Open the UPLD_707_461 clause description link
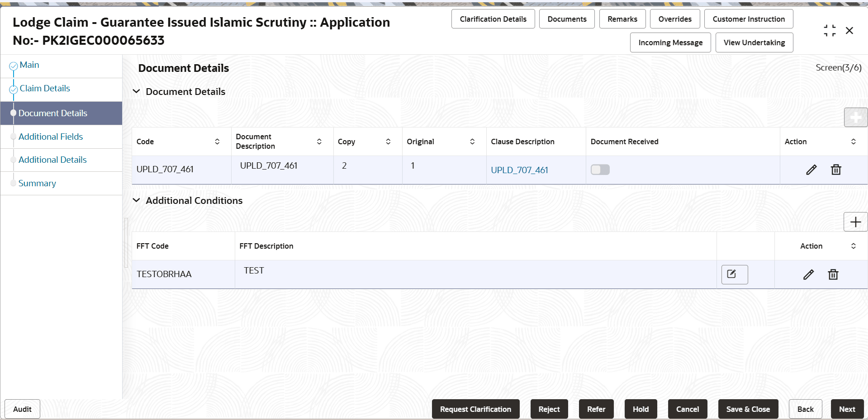This screenshot has width=868, height=420. [x=519, y=170]
